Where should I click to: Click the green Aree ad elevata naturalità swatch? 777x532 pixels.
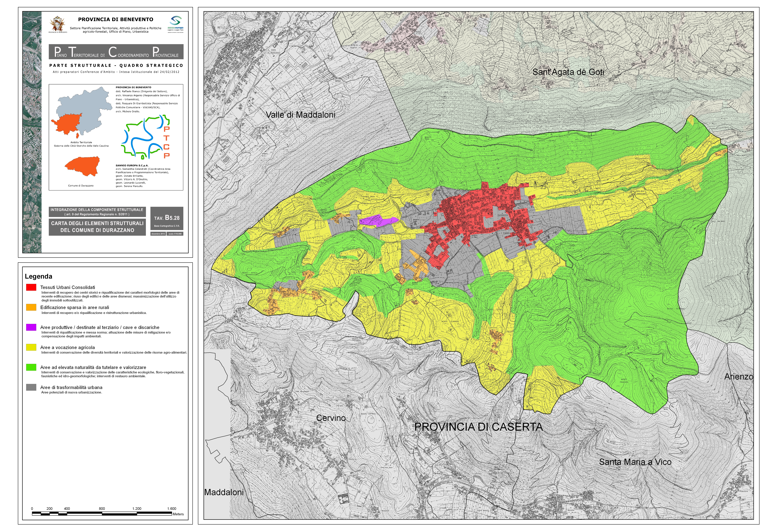pos(31,367)
